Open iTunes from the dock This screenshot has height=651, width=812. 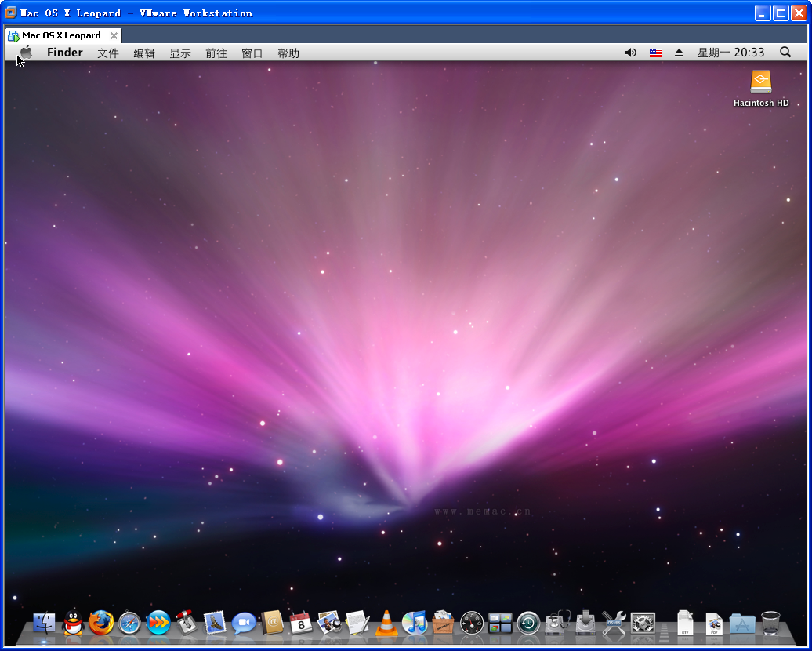(x=415, y=623)
